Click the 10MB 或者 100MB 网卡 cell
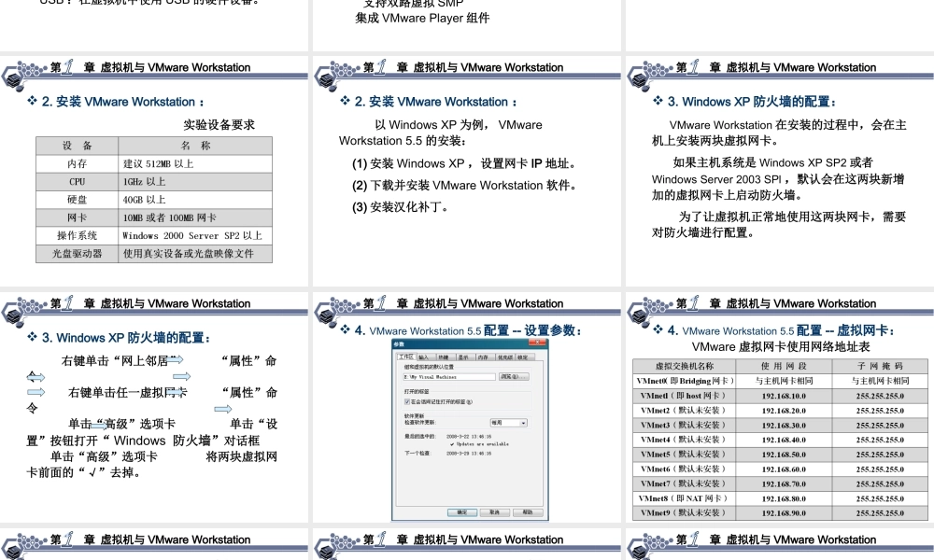 click(x=195, y=217)
